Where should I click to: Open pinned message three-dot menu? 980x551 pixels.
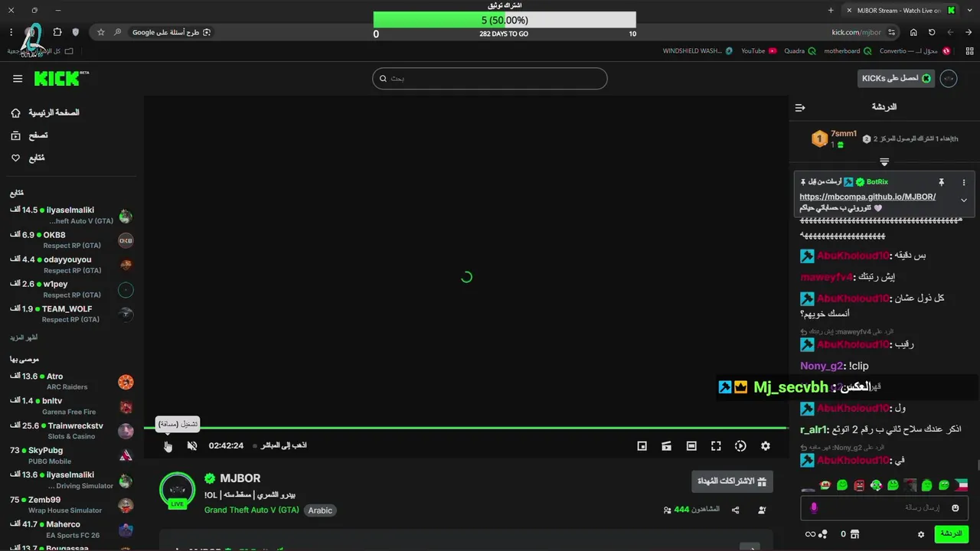964,182
